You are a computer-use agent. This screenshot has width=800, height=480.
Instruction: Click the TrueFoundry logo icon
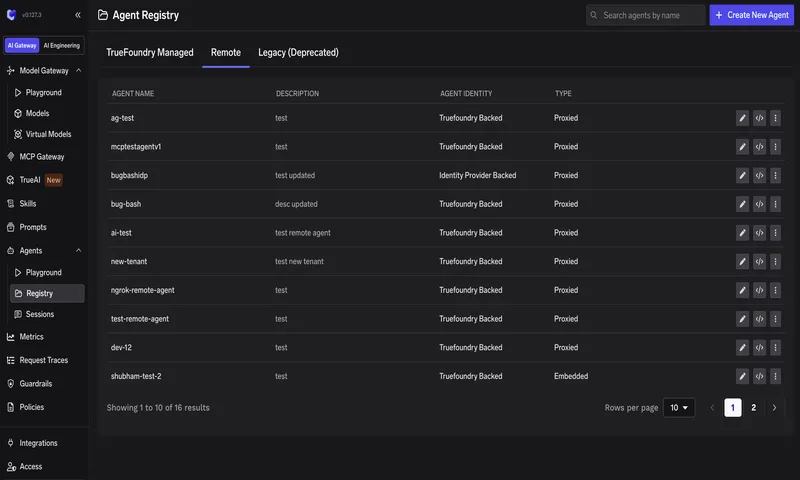pyautogui.click(x=11, y=15)
